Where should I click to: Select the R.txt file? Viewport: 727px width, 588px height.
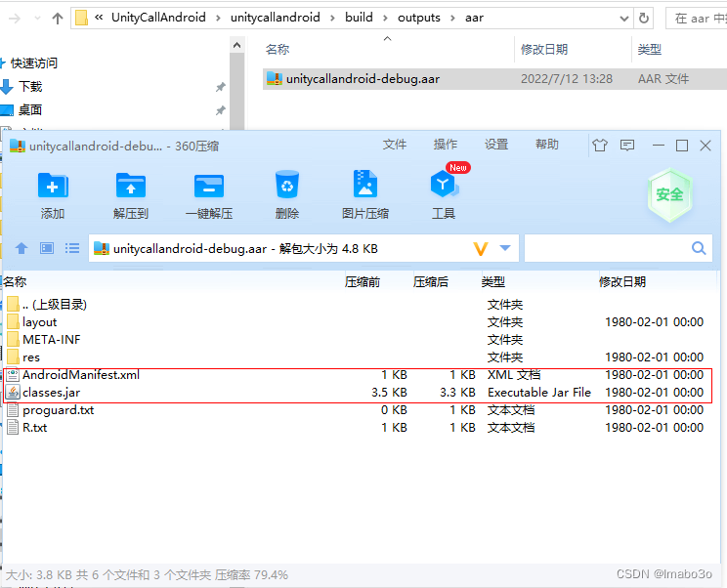(35, 428)
